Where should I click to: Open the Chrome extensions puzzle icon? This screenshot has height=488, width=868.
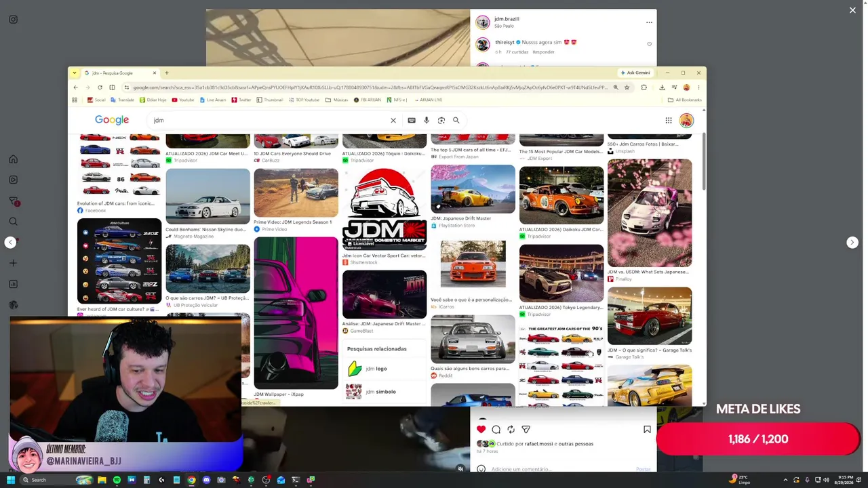click(x=644, y=87)
